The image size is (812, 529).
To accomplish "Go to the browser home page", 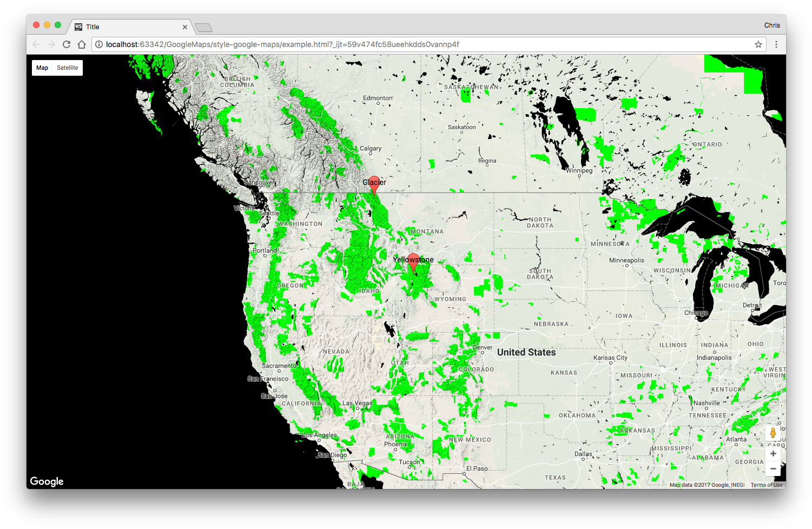I will (x=82, y=44).
